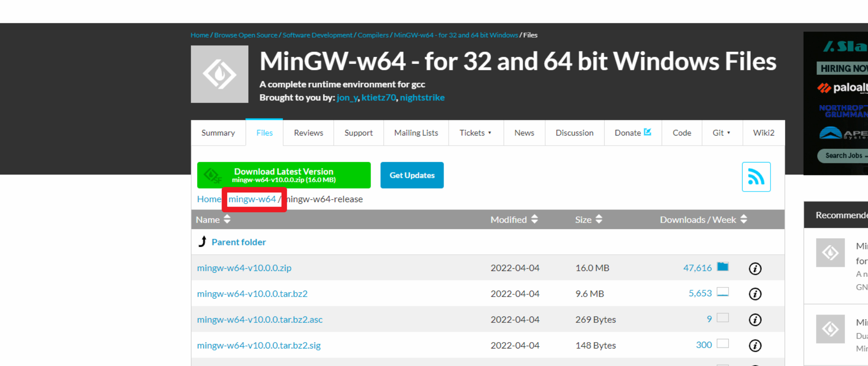Click first recommended project thumbnail
The height and width of the screenshot is (366, 868).
point(830,253)
